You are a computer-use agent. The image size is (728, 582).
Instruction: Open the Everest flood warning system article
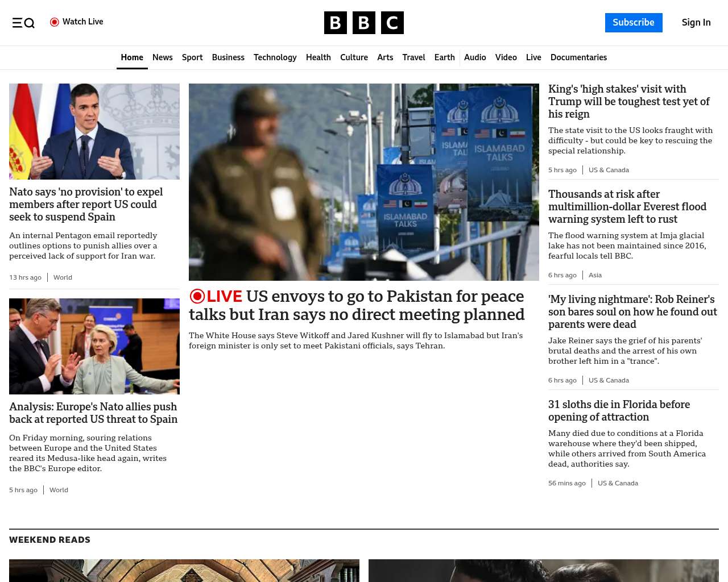[x=627, y=207]
